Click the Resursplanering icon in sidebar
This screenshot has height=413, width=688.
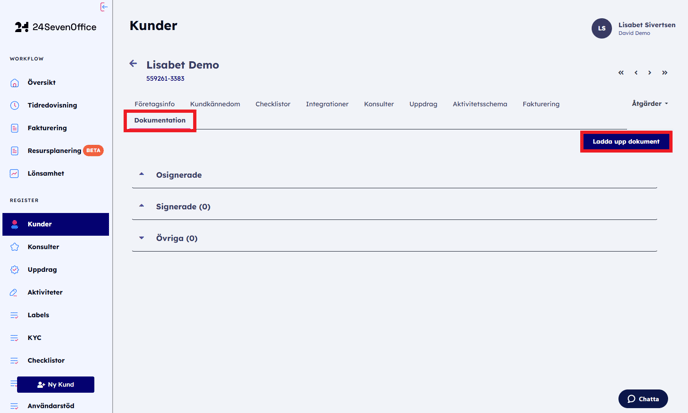coord(14,151)
